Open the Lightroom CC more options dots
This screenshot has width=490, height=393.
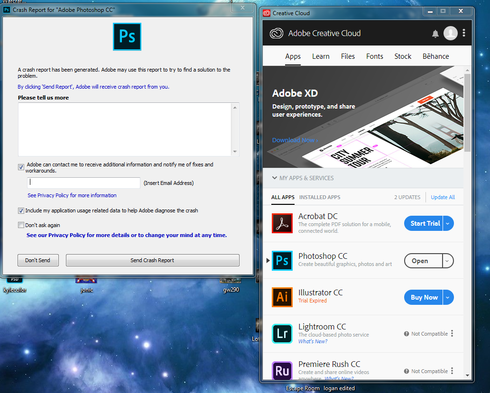click(x=452, y=333)
